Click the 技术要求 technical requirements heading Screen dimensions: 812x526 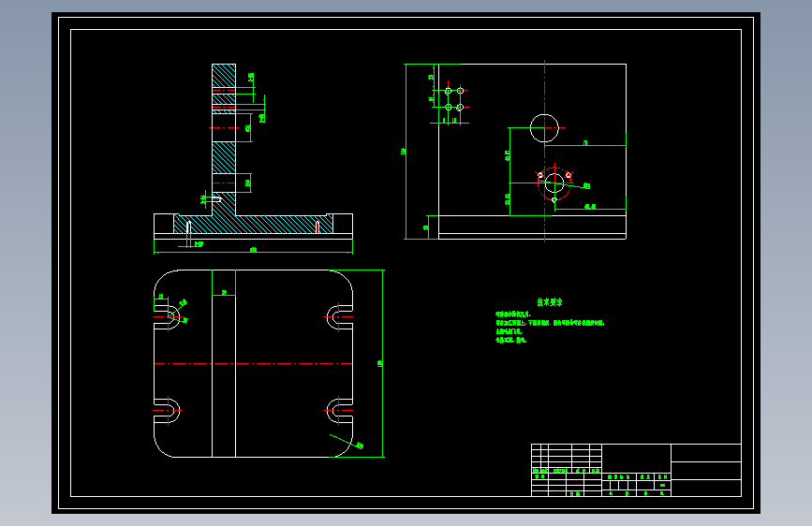pyautogui.click(x=550, y=302)
